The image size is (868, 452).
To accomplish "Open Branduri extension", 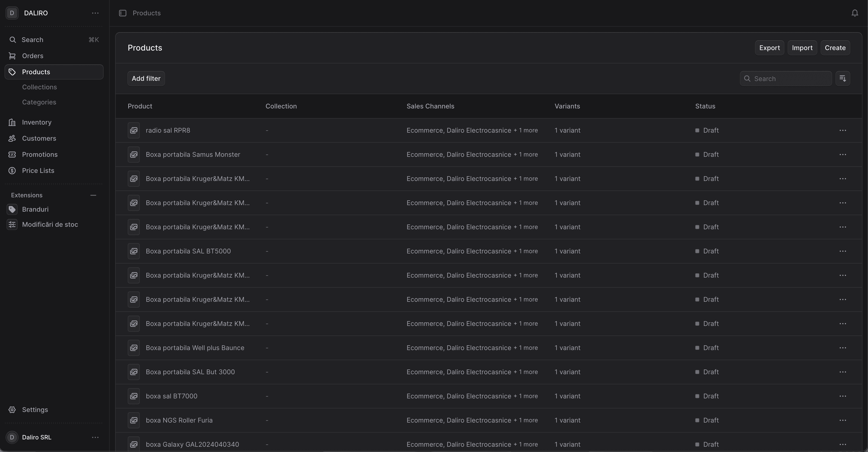I will (54, 209).
